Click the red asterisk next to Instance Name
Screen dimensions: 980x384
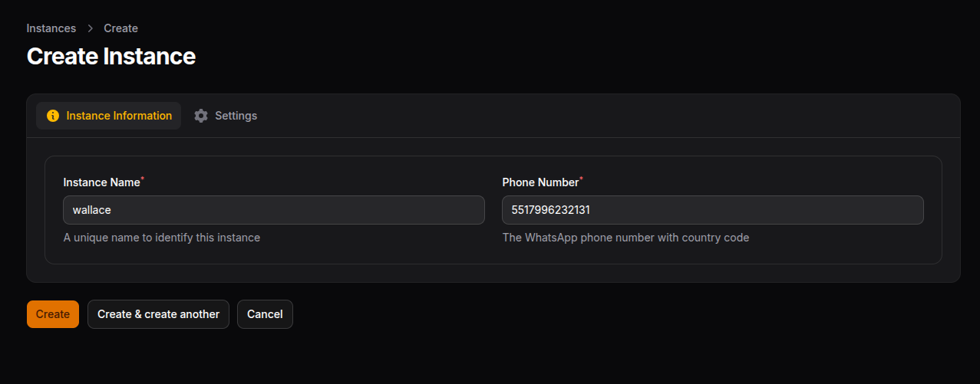click(x=143, y=179)
